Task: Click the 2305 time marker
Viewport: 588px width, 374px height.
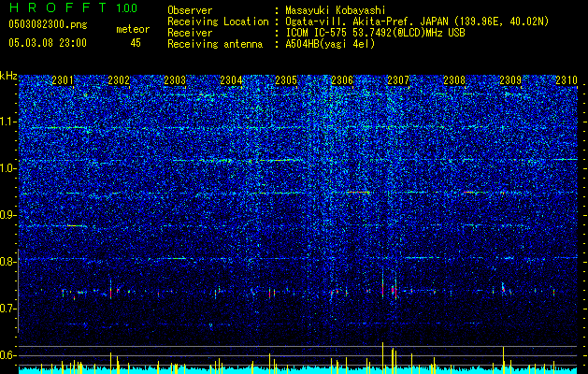Action: click(286, 79)
